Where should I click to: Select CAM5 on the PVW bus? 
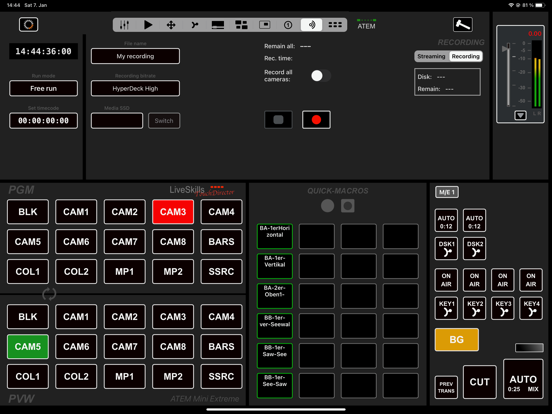click(x=28, y=347)
